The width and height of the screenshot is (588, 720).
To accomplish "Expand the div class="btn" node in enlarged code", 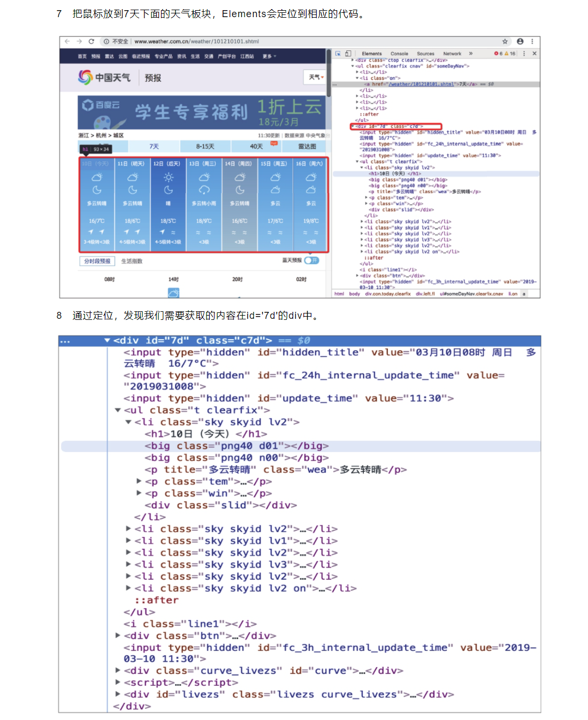I will (118, 635).
